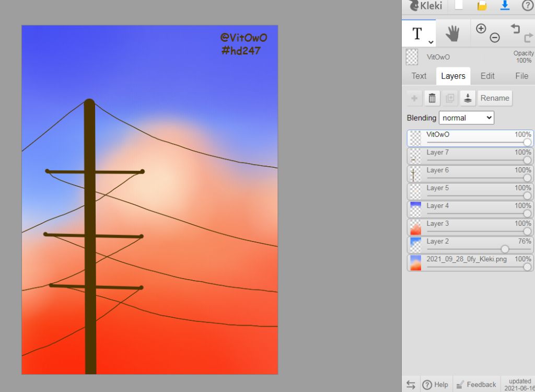Click Layer 3 thumbnail

coord(415,227)
